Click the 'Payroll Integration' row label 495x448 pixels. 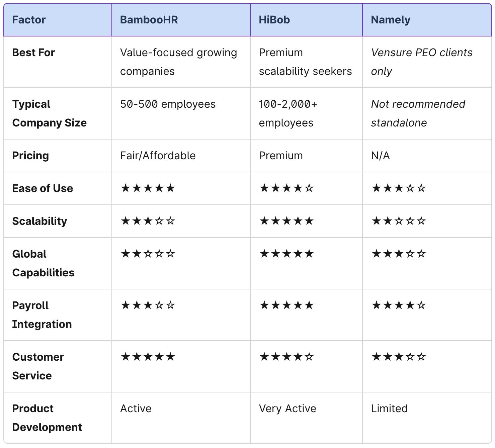pos(42,315)
